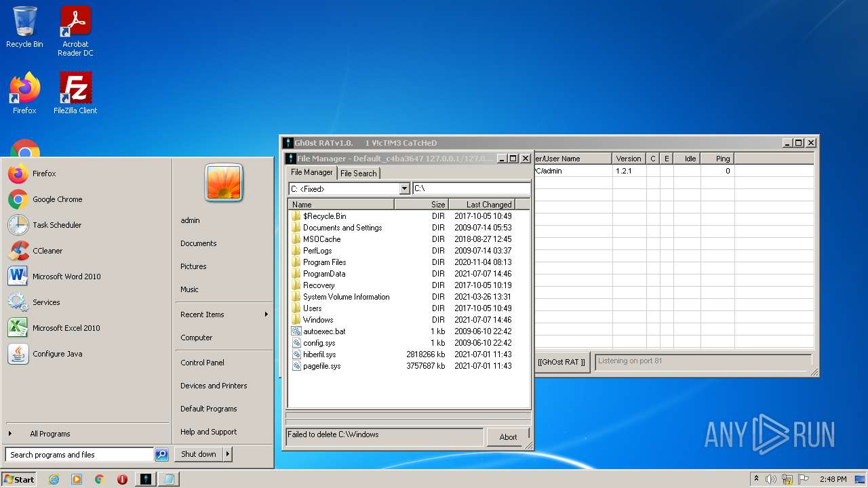This screenshot has width=868, height=488.
Task: Open Default Programs from the Start menu
Action: coord(208,409)
